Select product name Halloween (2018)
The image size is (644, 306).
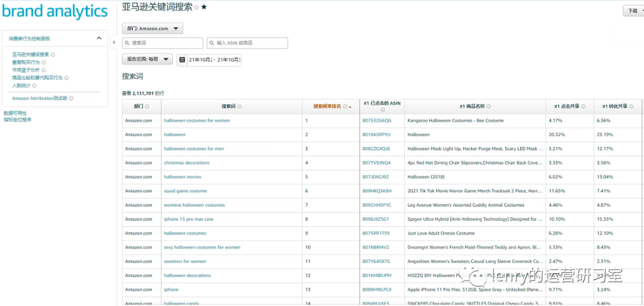(x=426, y=177)
